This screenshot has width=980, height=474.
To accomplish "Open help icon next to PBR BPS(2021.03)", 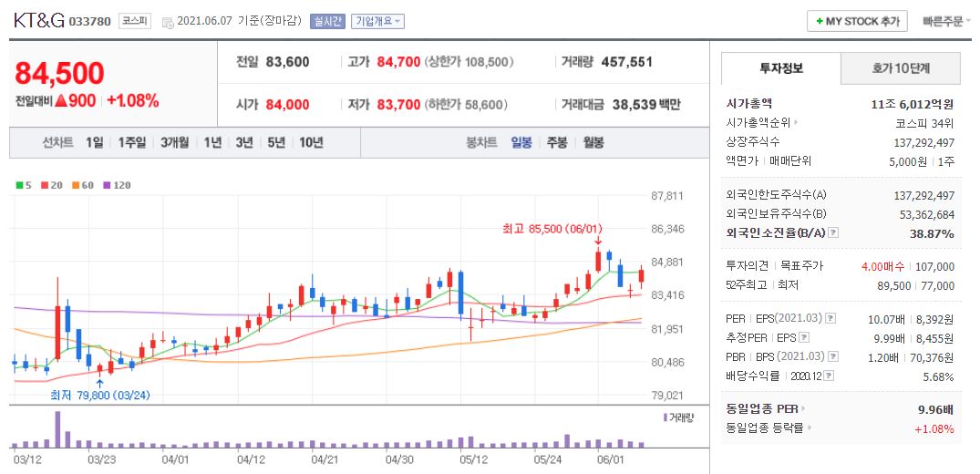I will [832, 356].
